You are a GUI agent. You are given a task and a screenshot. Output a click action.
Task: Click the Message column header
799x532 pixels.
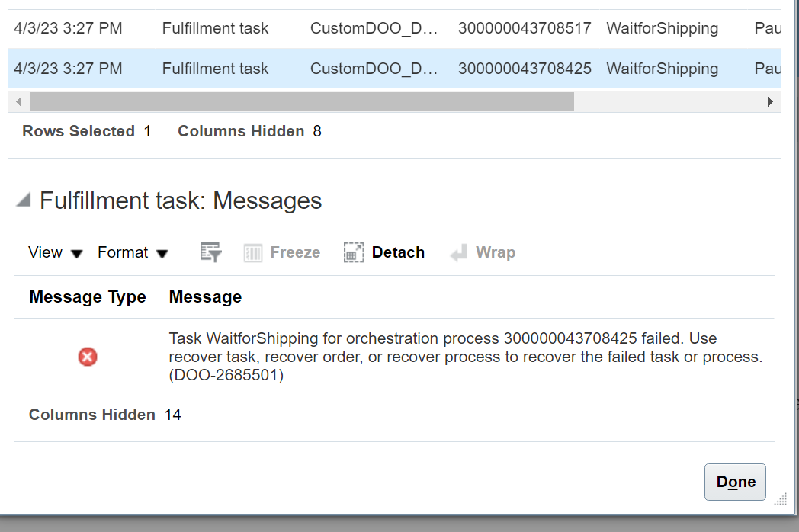[x=204, y=297]
